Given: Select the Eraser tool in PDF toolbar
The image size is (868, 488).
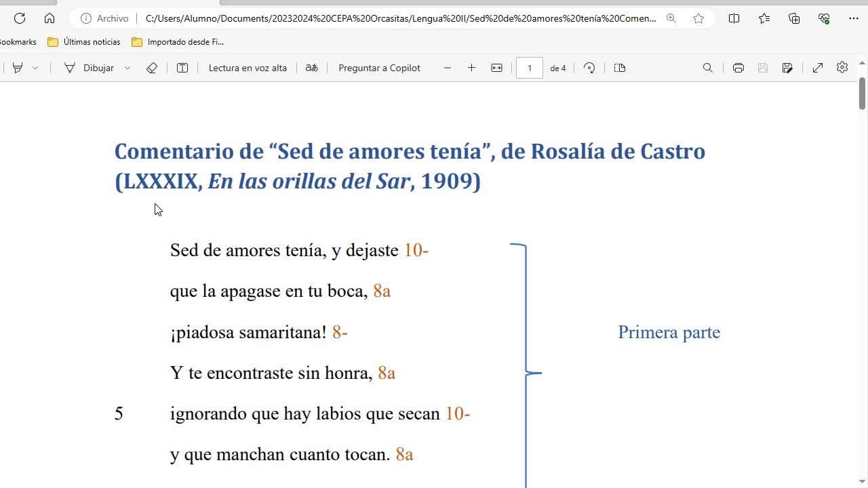Looking at the screenshot, I should (152, 68).
